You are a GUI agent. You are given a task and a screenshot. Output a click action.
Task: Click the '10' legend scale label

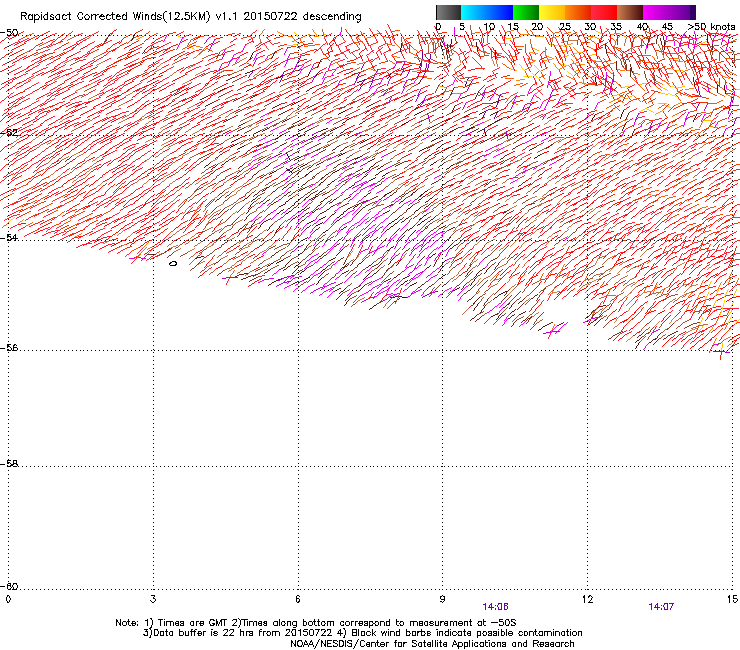(x=489, y=27)
